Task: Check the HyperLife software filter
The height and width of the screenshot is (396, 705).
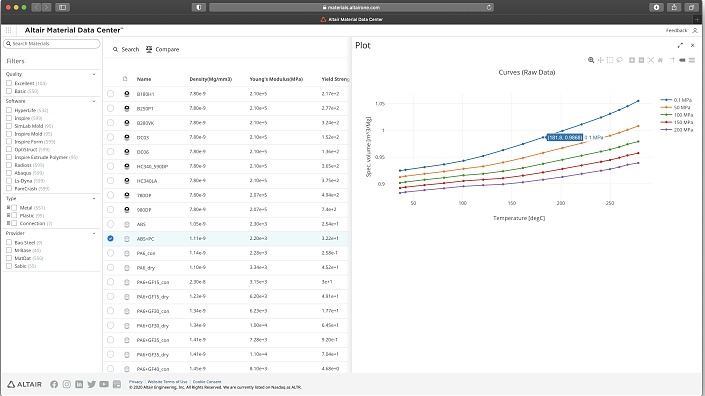Action: 9,110
